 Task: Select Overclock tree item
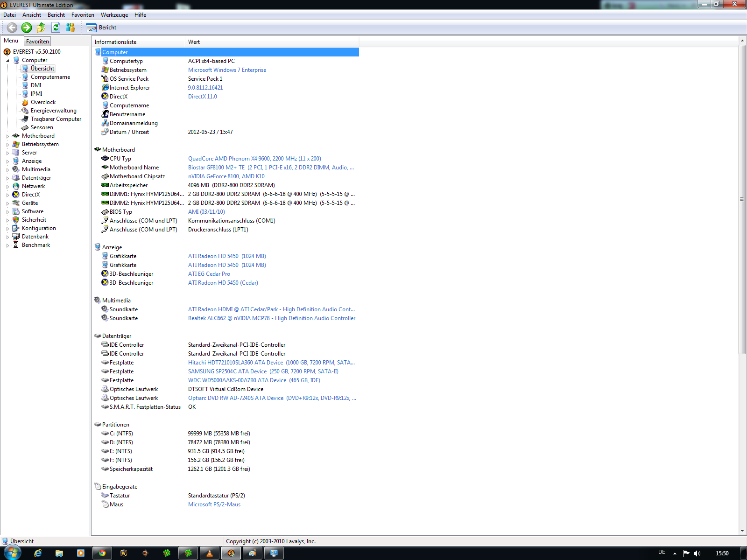(x=43, y=102)
